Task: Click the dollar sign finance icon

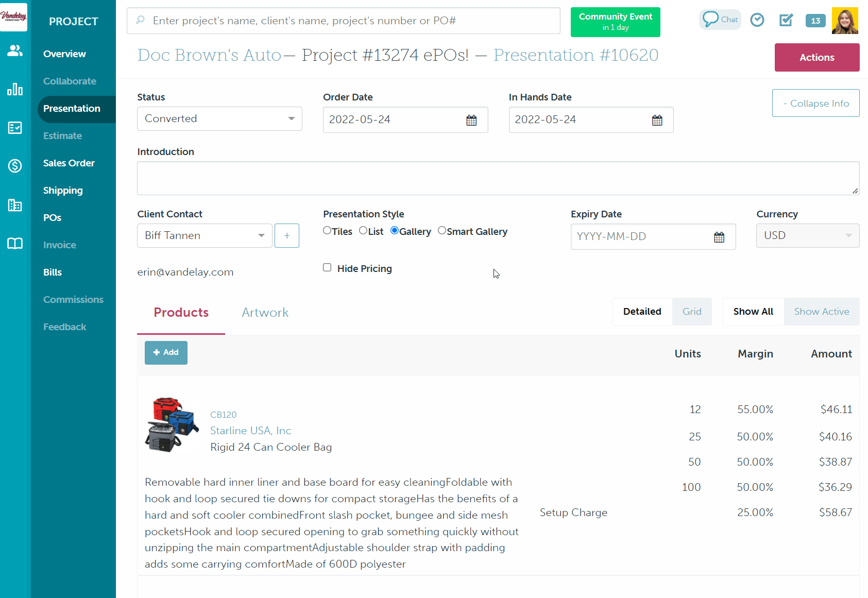Action: [15, 166]
